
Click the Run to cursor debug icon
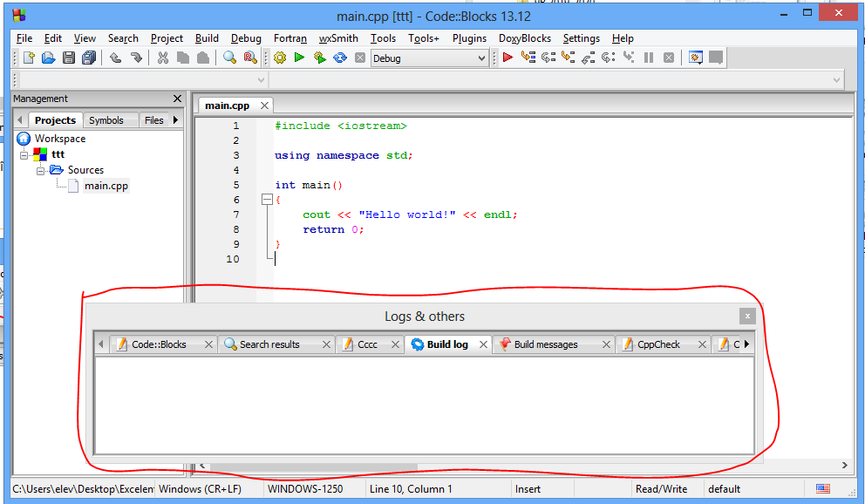point(528,58)
